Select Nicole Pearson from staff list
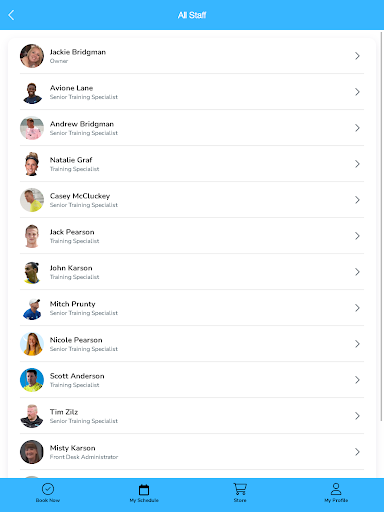Image resolution: width=384 pixels, height=512 pixels. coord(192,344)
